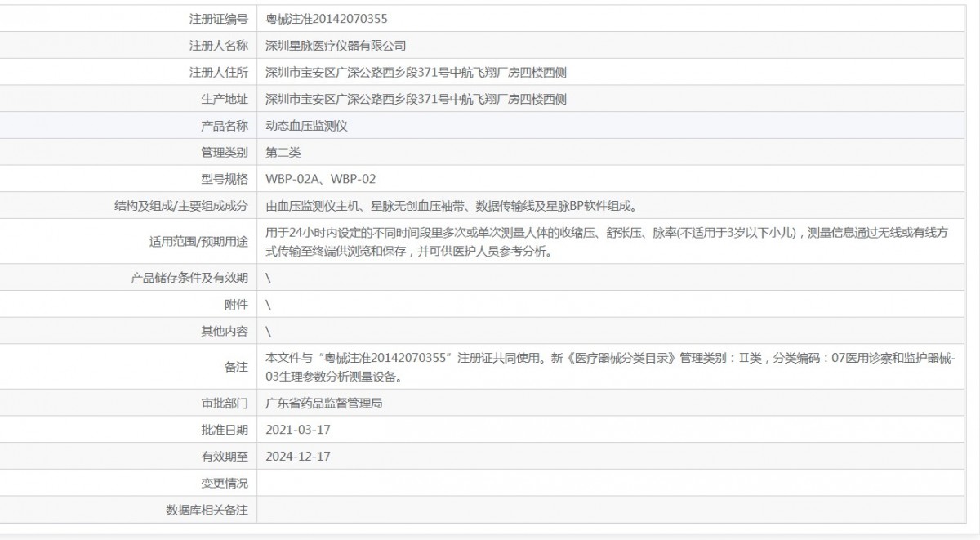
Task: Click the label 附件
Action: [236, 305]
